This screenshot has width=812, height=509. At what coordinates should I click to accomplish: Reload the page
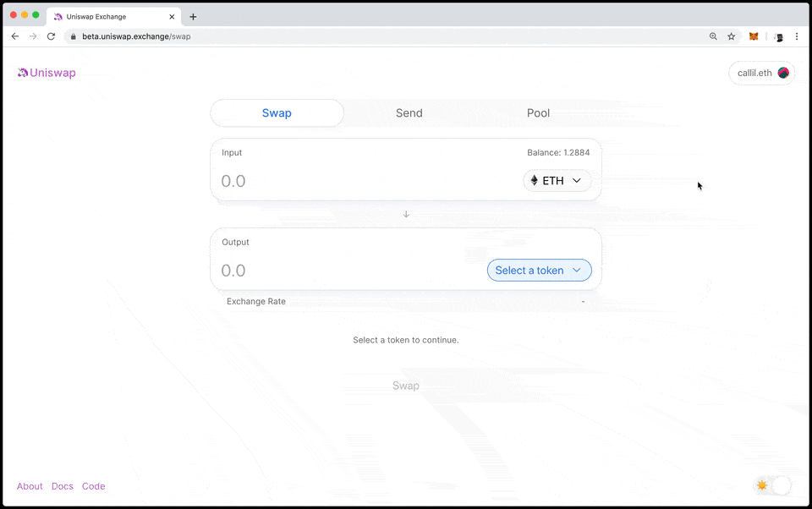tap(51, 36)
